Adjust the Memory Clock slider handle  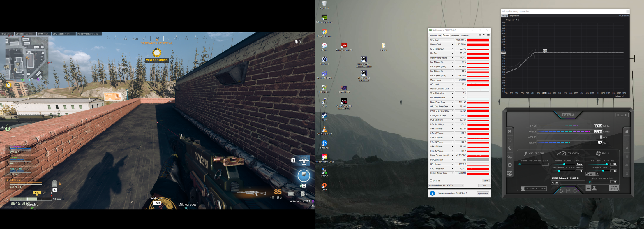559,171
